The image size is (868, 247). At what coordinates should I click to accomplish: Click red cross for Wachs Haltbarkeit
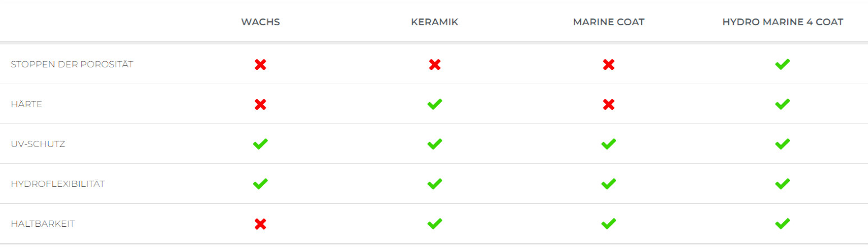click(x=260, y=224)
